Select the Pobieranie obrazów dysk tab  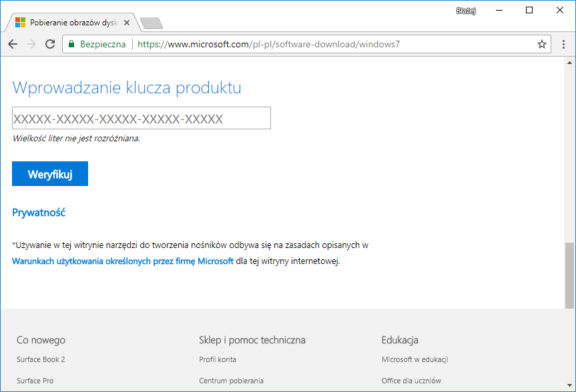[73, 23]
